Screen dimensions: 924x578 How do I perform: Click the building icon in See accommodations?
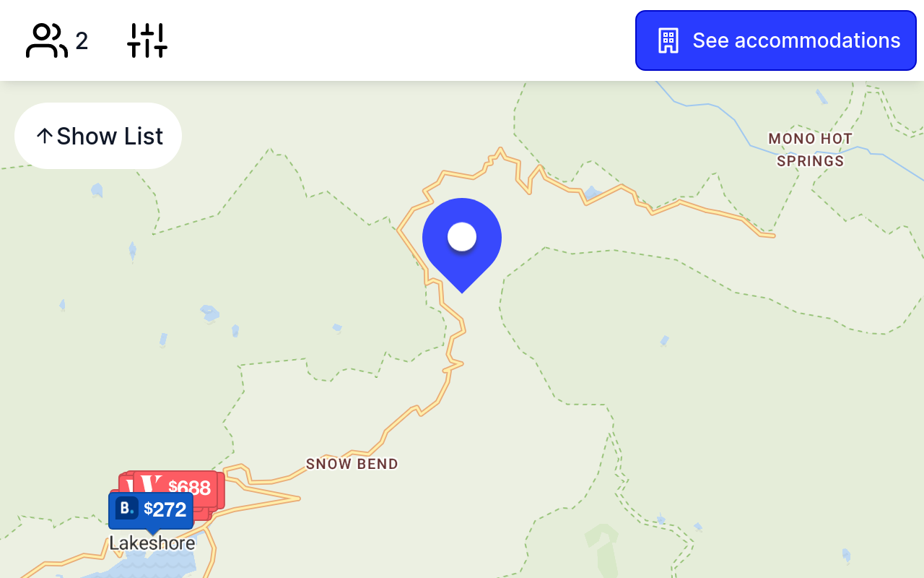(668, 40)
